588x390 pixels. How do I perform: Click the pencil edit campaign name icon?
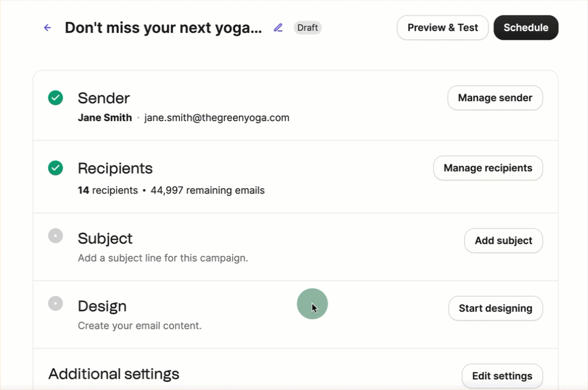point(278,28)
